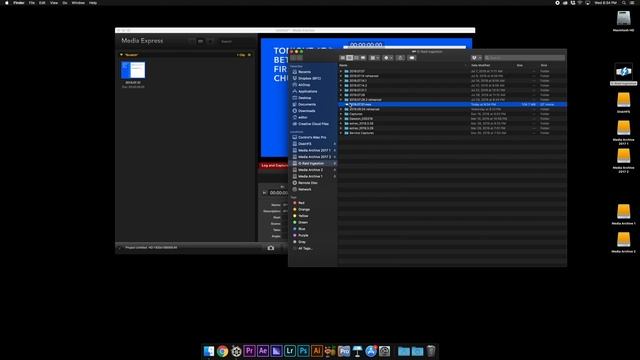Open Dropbox (BFC) in Finder sidebar

[309, 78]
